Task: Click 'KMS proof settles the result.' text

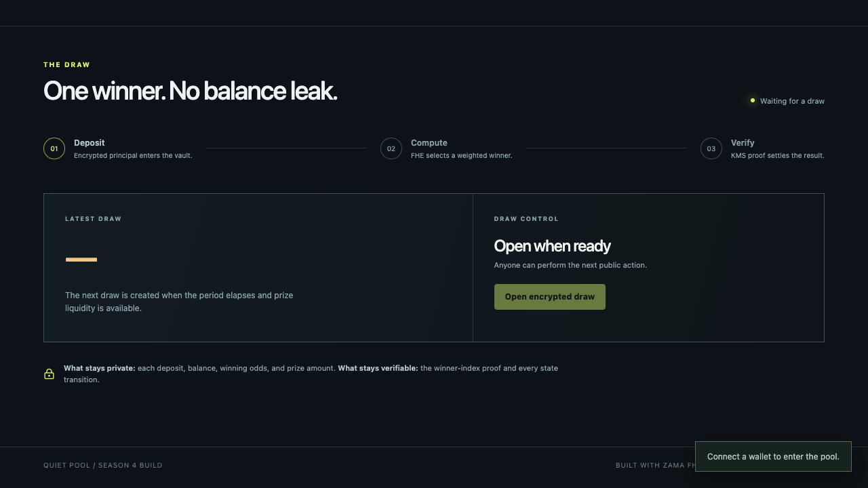Action: [778, 156]
